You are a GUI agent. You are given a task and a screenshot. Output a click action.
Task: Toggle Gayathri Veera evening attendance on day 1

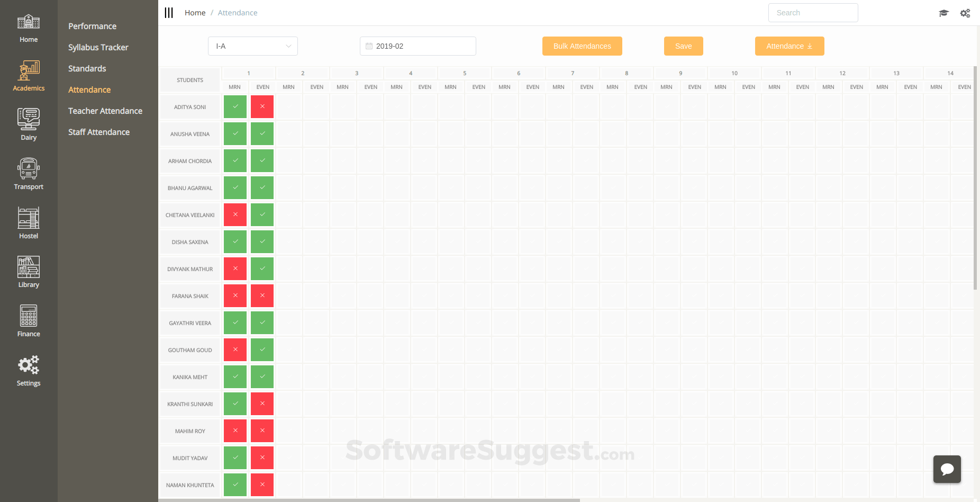coord(262,322)
